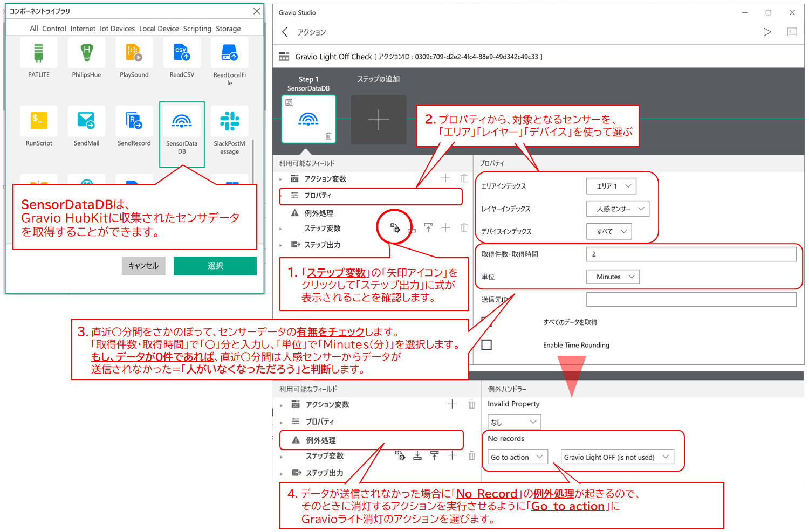Click upload icon in lower ステップ変数 row

tap(435, 455)
